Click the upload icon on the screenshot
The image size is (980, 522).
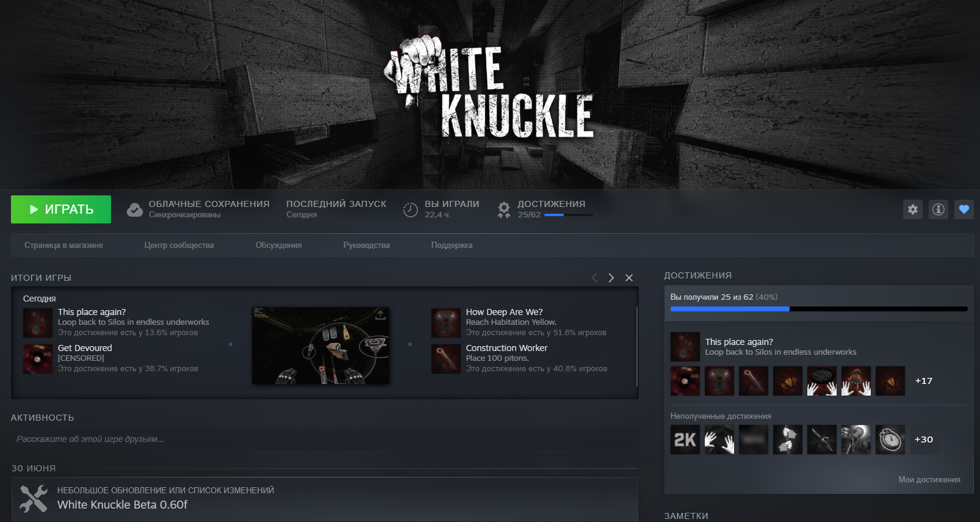(380, 315)
